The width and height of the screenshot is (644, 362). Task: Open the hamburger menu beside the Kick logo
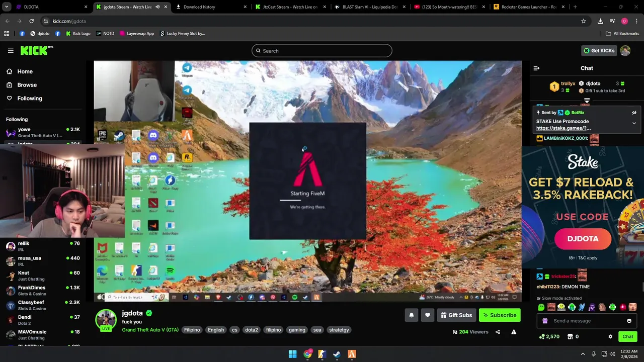(11, 51)
